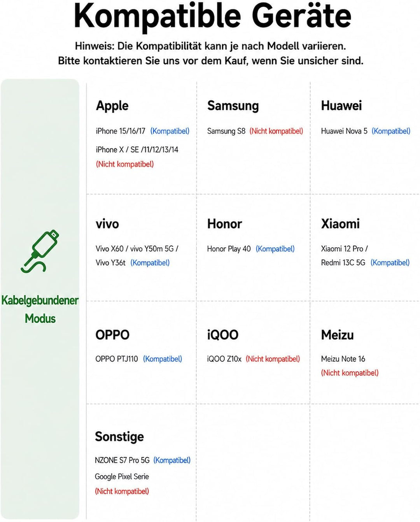Click Kompatibel next to iPhone 15/16/17
Viewport: 420px width, 522px height.
[x=170, y=131]
